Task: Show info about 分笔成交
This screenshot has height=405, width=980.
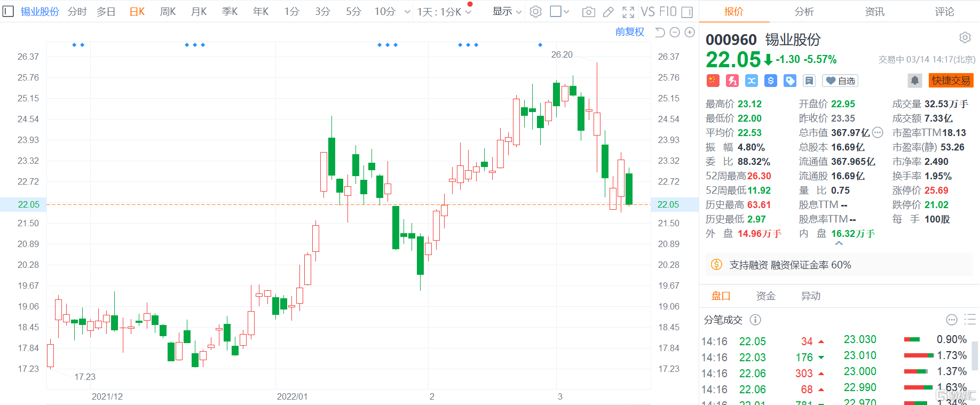Action: (755, 320)
